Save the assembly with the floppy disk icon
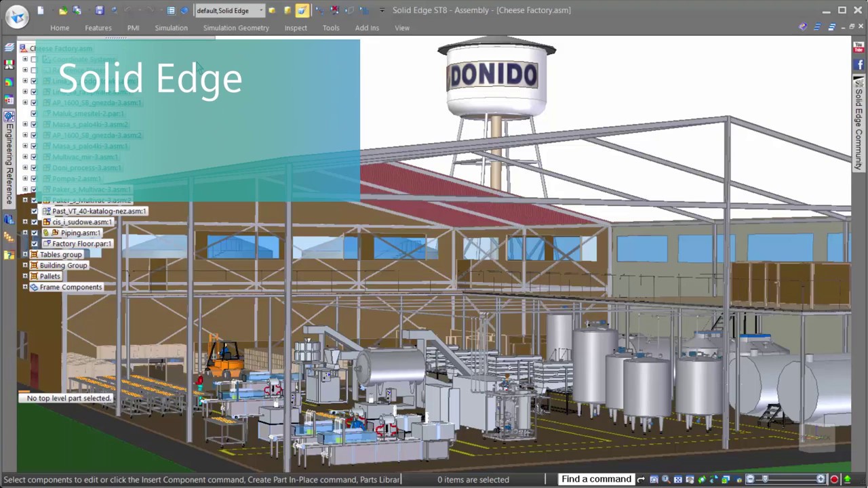Screen dimensions: 868x488 100,10
